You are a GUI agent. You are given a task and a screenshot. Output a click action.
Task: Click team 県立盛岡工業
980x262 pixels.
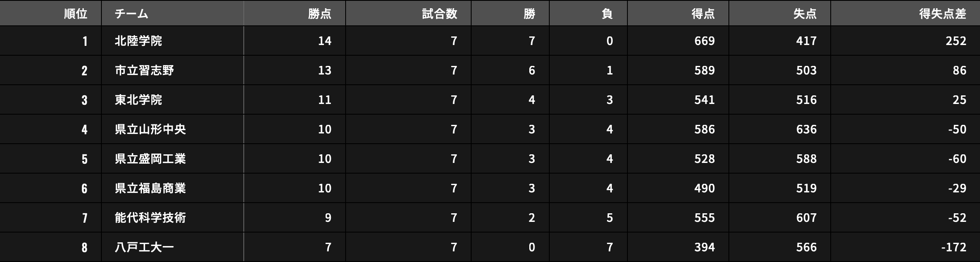pyautogui.click(x=150, y=159)
